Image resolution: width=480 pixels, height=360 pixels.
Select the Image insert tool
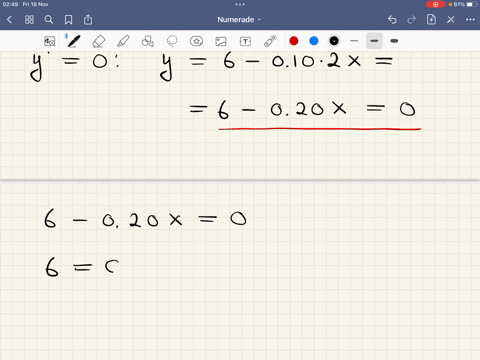click(x=221, y=41)
